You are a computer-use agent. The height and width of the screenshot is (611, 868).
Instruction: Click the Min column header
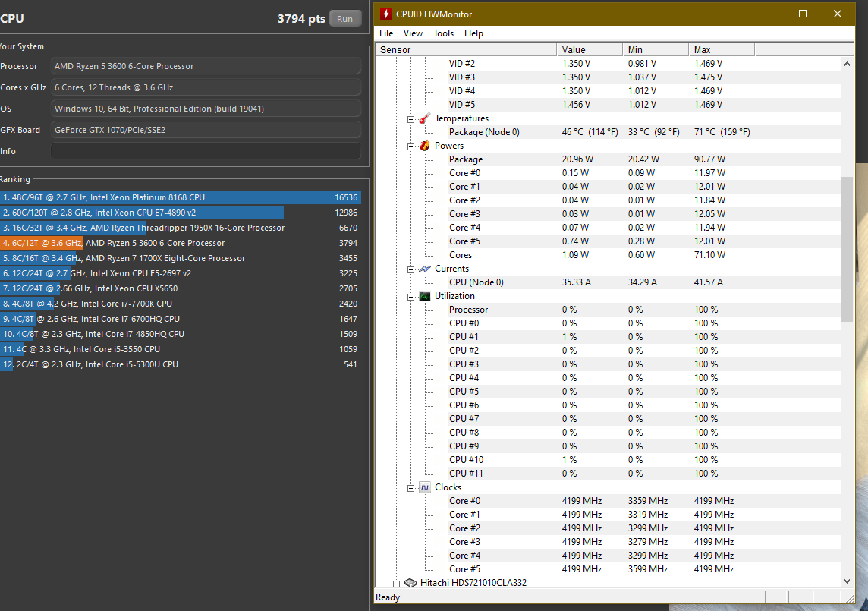click(656, 50)
